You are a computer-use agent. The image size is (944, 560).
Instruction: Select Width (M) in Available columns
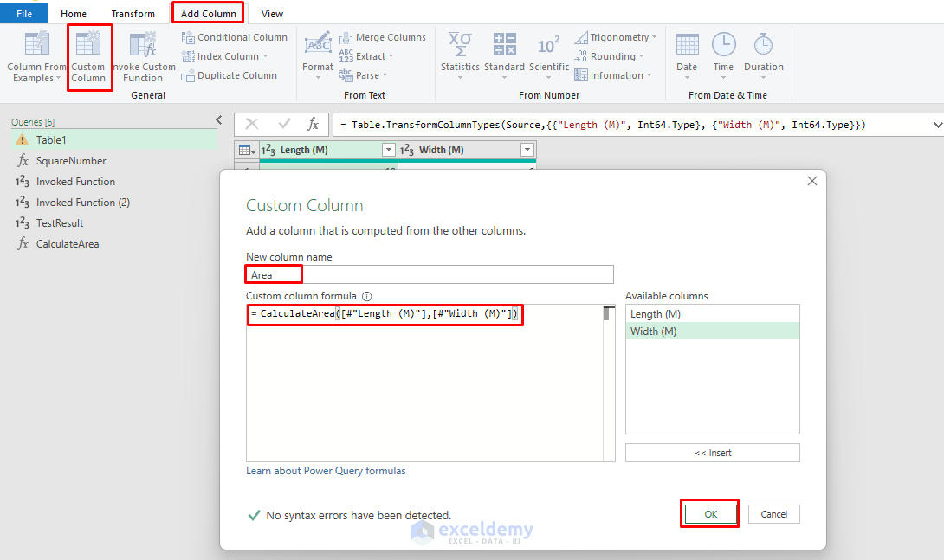(x=713, y=331)
